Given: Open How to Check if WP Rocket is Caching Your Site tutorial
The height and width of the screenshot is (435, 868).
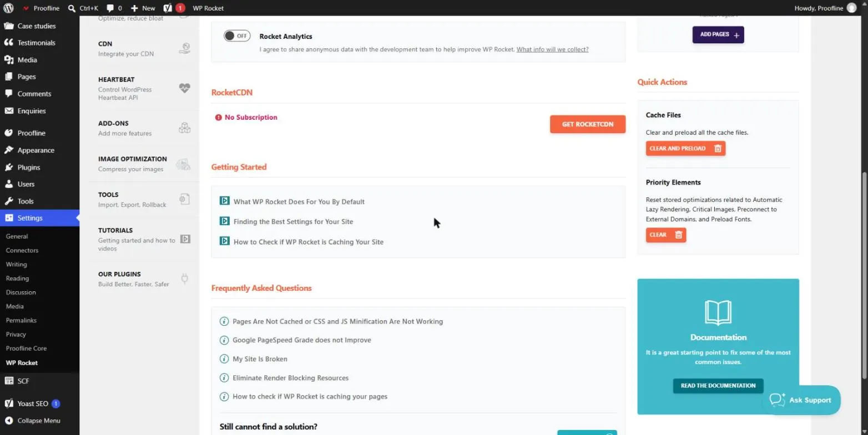Looking at the screenshot, I should [x=308, y=241].
